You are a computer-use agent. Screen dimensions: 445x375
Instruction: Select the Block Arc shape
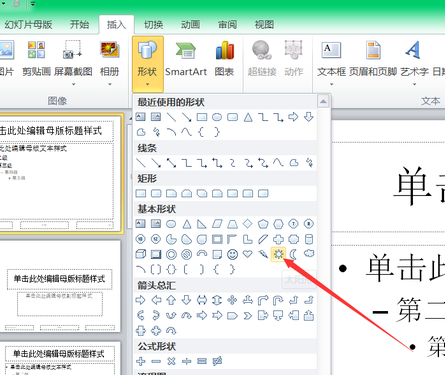click(202, 254)
